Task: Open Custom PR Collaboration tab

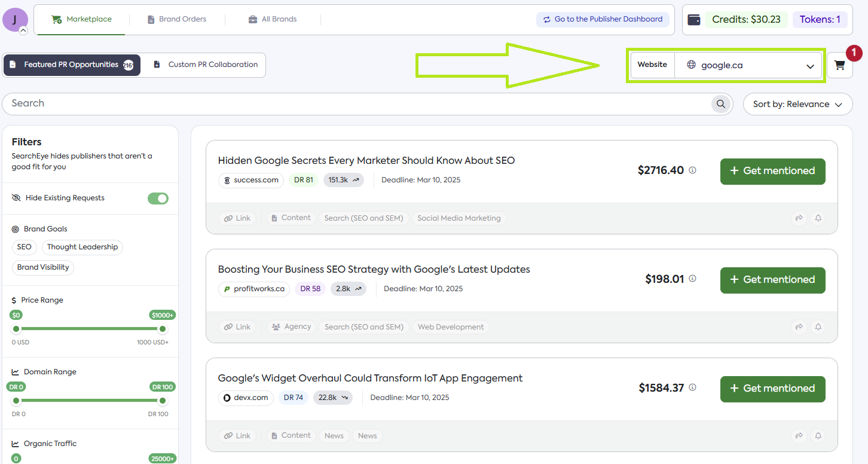Action: pyautogui.click(x=206, y=65)
